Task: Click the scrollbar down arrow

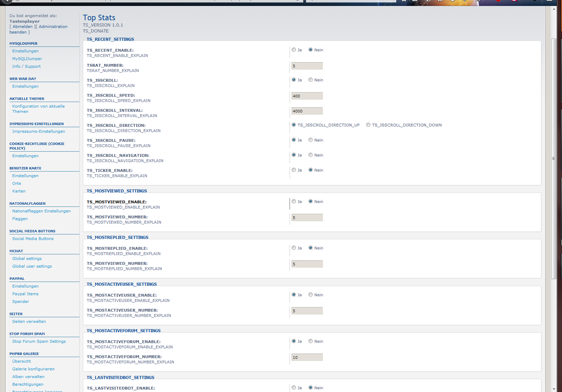Action: [x=554, y=389]
